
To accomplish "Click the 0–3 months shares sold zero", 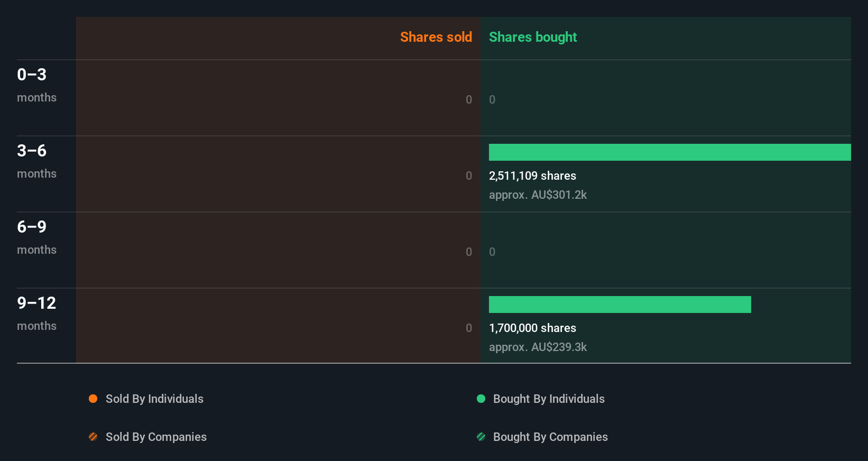I will click(x=469, y=99).
